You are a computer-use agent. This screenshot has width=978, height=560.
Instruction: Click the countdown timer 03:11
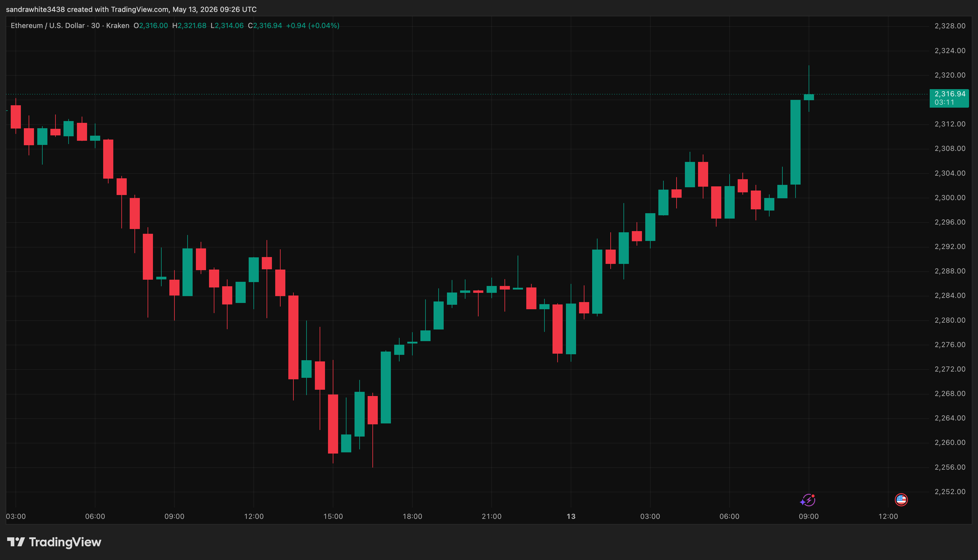click(944, 102)
